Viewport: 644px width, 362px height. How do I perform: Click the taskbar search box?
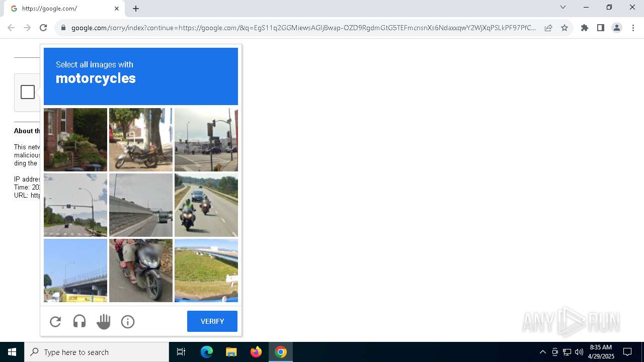tap(97, 352)
